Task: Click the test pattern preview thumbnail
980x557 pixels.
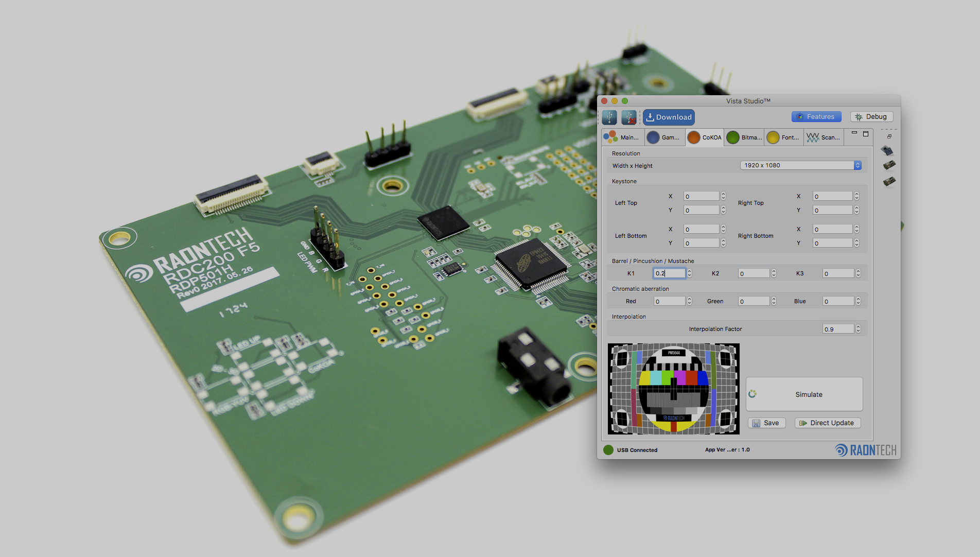Action: [674, 389]
